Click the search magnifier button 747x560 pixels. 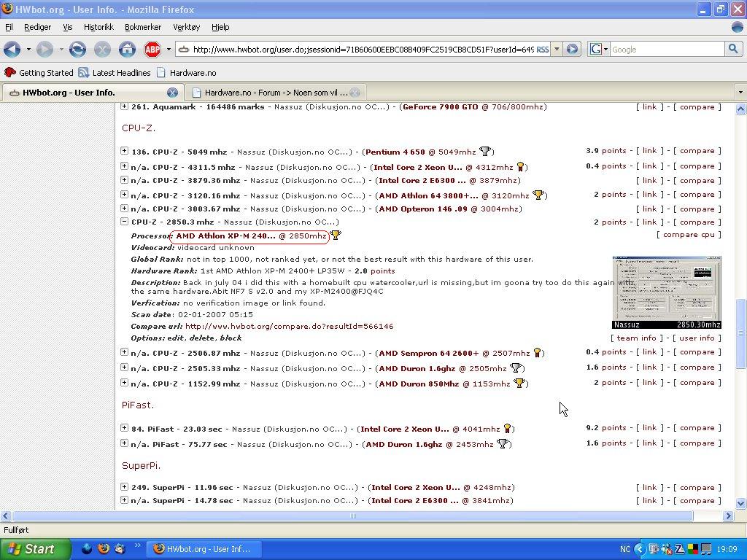pos(732,49)
